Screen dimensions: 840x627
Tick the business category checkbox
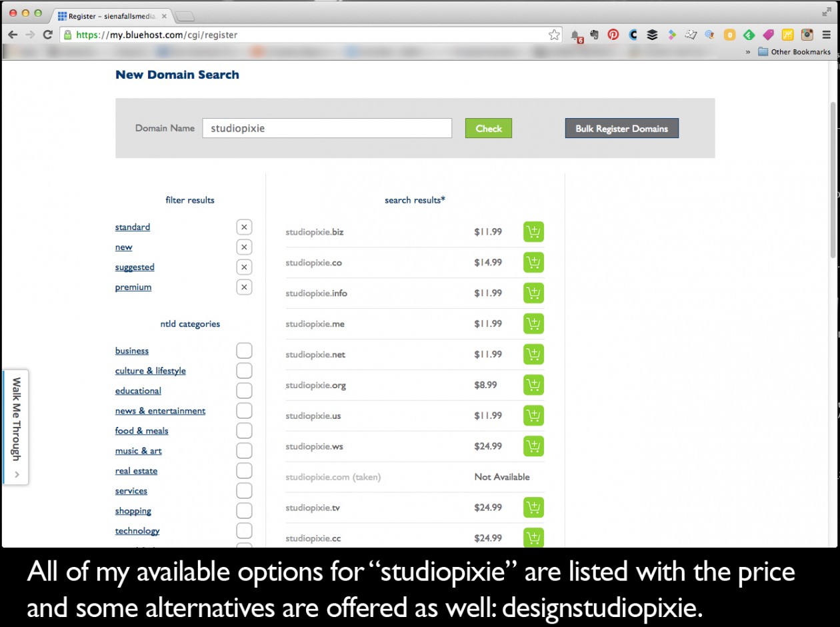244,351
